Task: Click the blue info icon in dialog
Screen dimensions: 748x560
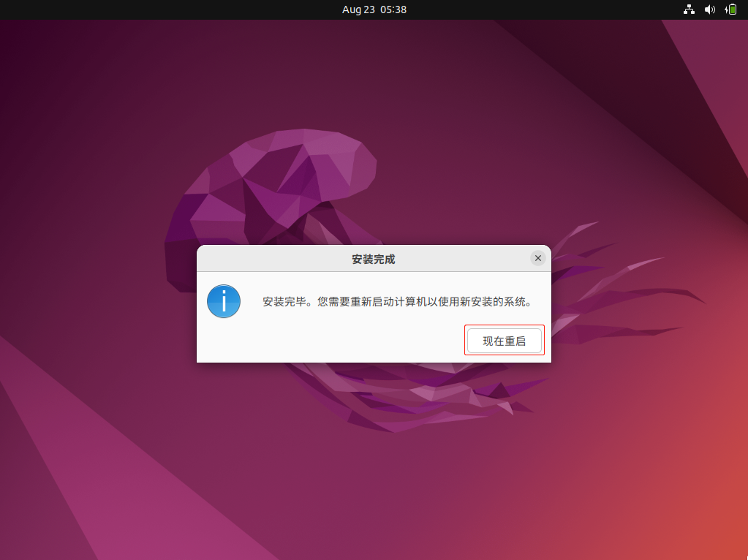Action: point(224,301)
